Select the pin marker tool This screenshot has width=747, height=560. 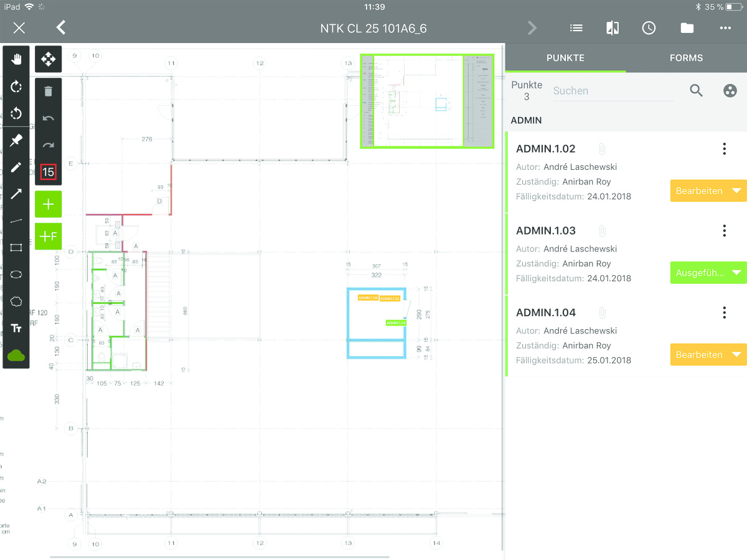coord(16,141)
